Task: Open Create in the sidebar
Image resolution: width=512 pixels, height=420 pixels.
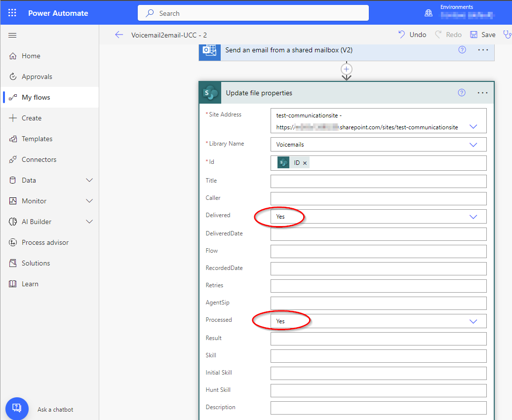Action: tap(50, 118)
